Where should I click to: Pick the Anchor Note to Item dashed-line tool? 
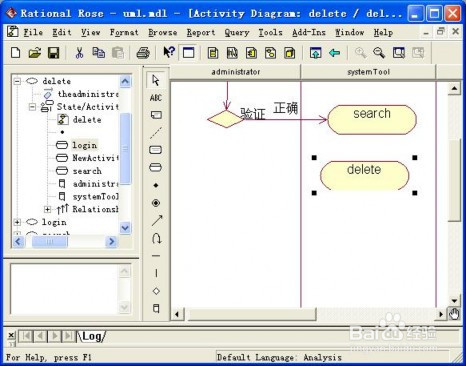(156, 133)
